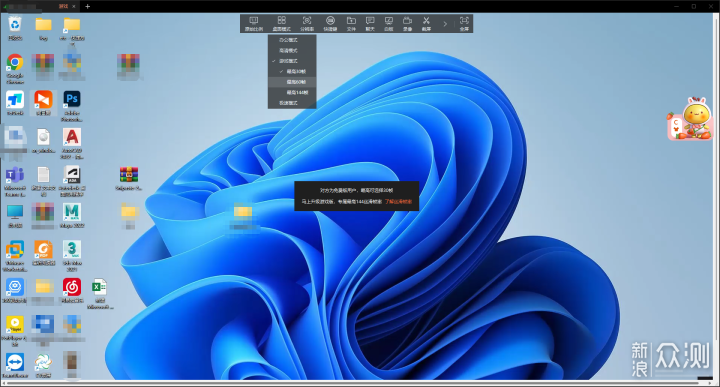This screenshot has height=387, width=720.
Task: Select the WinRAR archive file on the desktop
Action: pyautogui.click(x=129, y=178)
